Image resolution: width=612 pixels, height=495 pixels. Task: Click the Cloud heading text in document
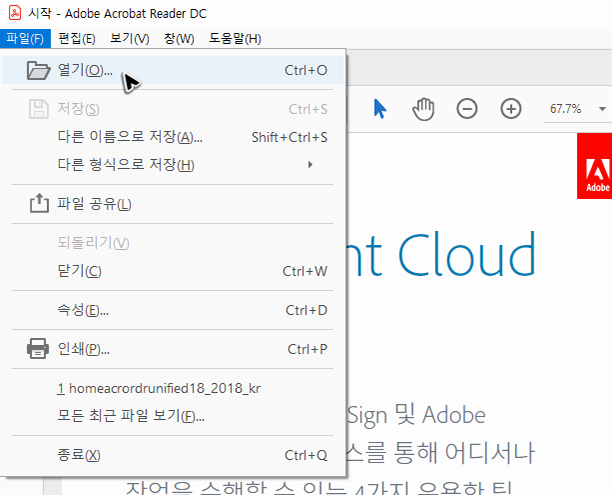point(467,255)
